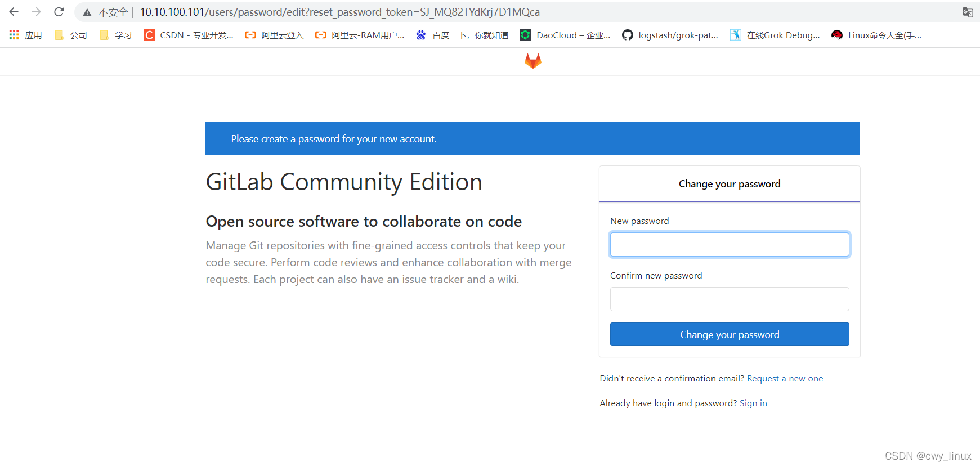Click the not-secure warning triangle icon
This screenshot has width=980, height=467.
[x=87, y=12]
